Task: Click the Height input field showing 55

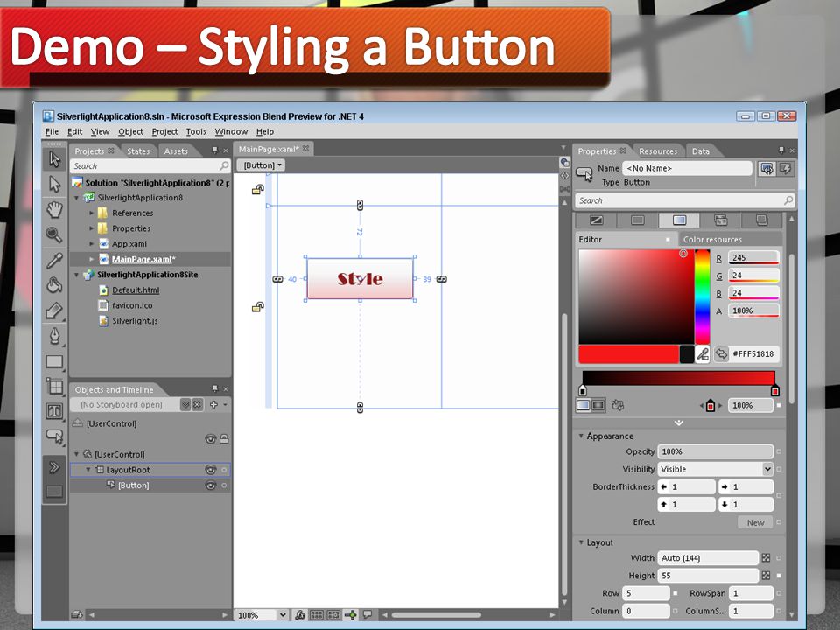Action: [x=708, y=576]
